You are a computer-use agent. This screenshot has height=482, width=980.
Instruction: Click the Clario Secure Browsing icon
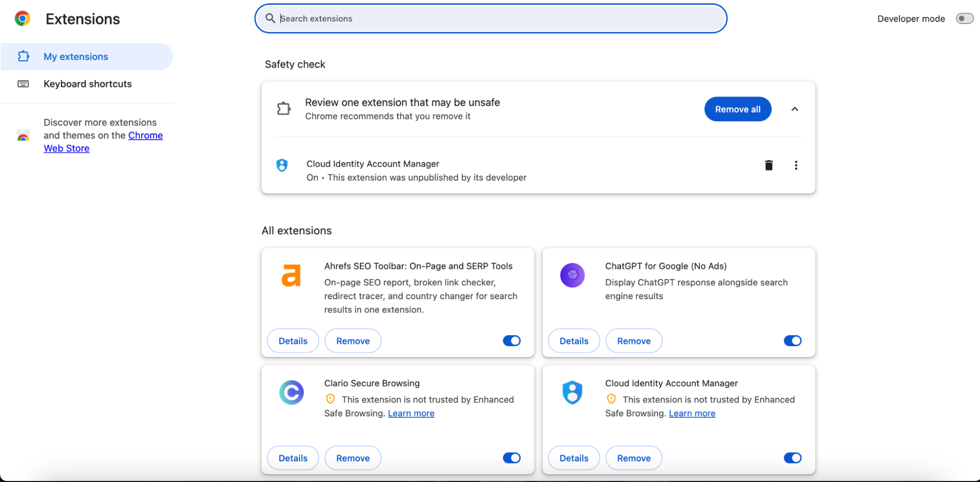(x=292, y=392)
